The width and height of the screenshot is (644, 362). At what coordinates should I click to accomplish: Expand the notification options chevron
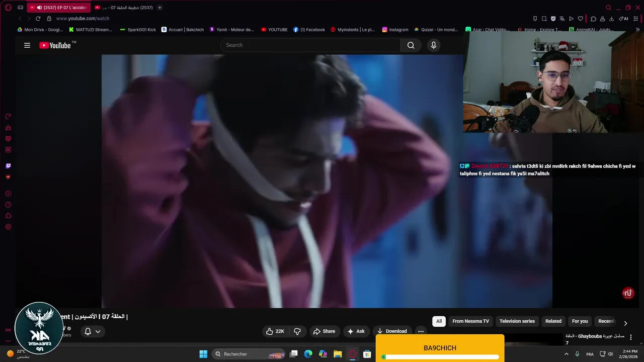click(98, 331)
